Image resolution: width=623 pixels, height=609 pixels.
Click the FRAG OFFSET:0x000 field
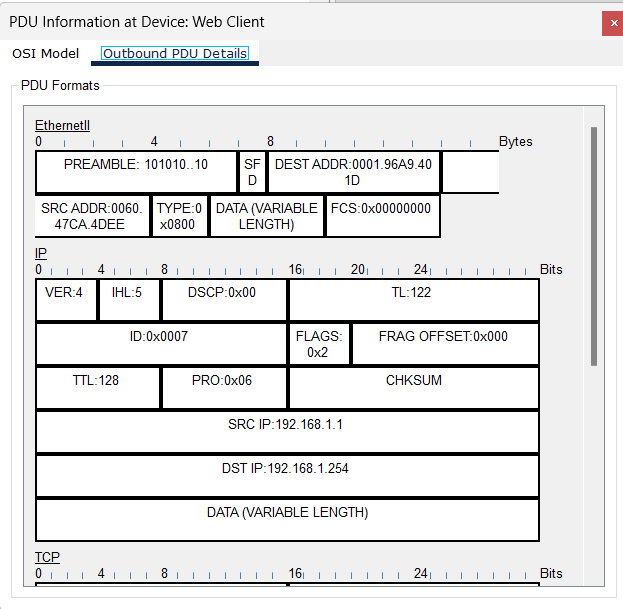[445, 344]
